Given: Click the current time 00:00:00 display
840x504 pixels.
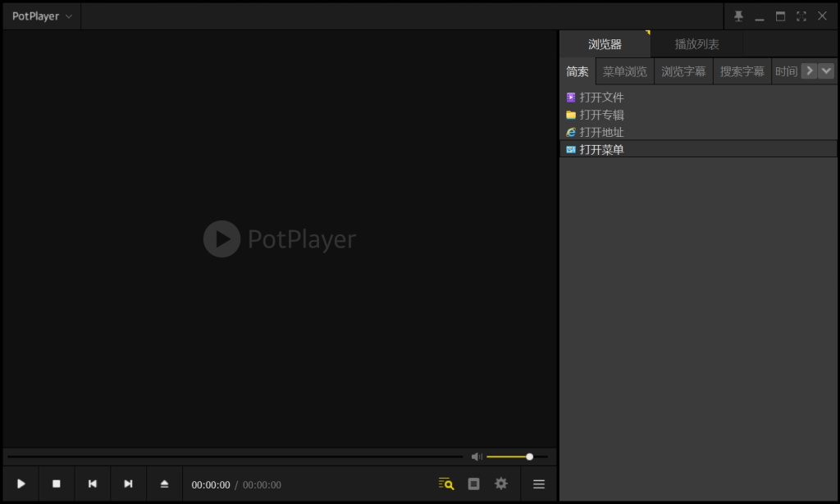Looking at the screenshot, I should click(x=211, y=484).
